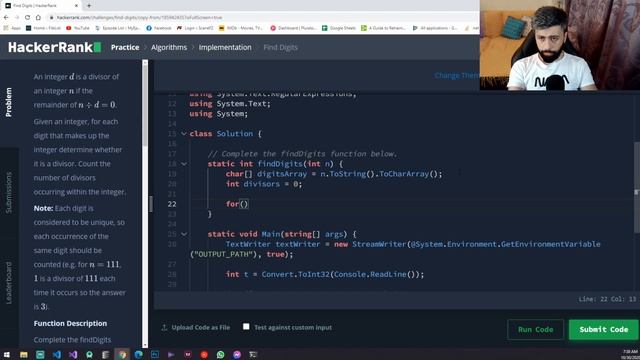Screen dimensions: 640x360
Task: Open File Explorer from the taskbar
Action: pyautogui.click(x=24, y=355)
